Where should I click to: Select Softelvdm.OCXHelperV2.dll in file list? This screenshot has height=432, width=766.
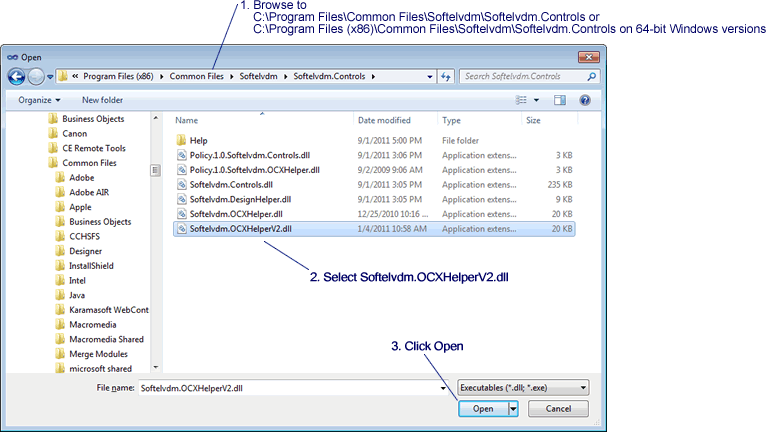(x=240, y=229)
